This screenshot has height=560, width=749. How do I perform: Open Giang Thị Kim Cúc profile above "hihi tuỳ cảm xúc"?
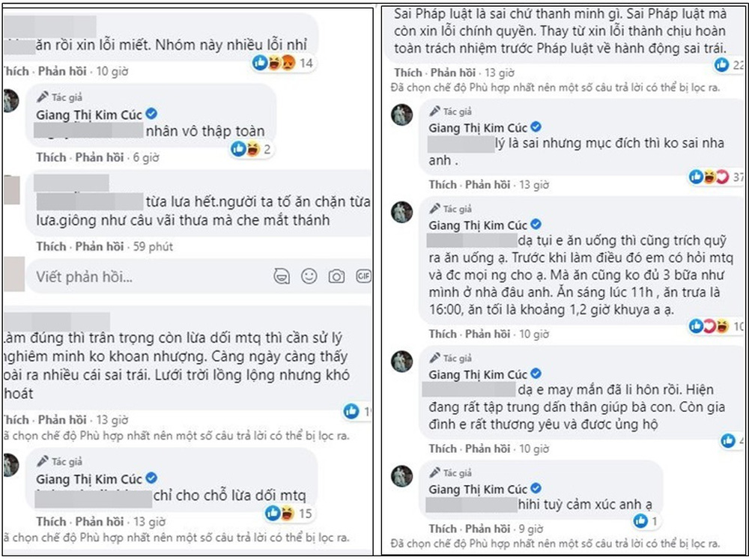(478, 489)
